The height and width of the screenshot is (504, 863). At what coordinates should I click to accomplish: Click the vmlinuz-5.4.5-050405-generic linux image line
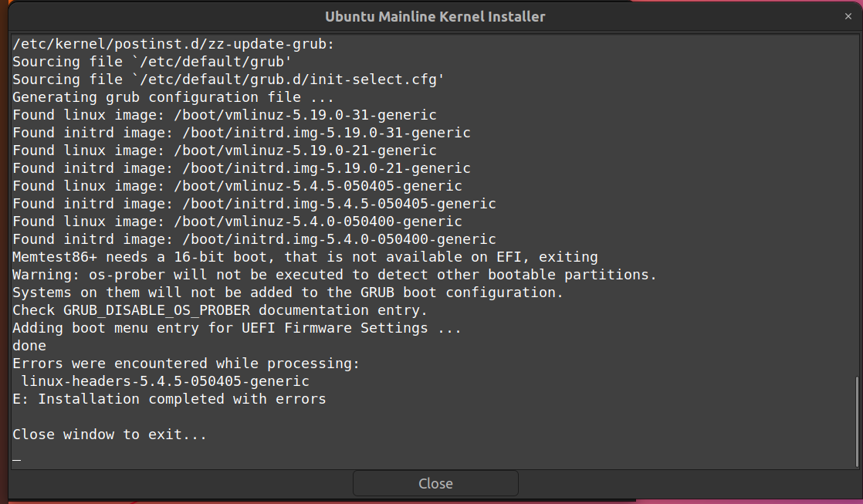point(237,186)
